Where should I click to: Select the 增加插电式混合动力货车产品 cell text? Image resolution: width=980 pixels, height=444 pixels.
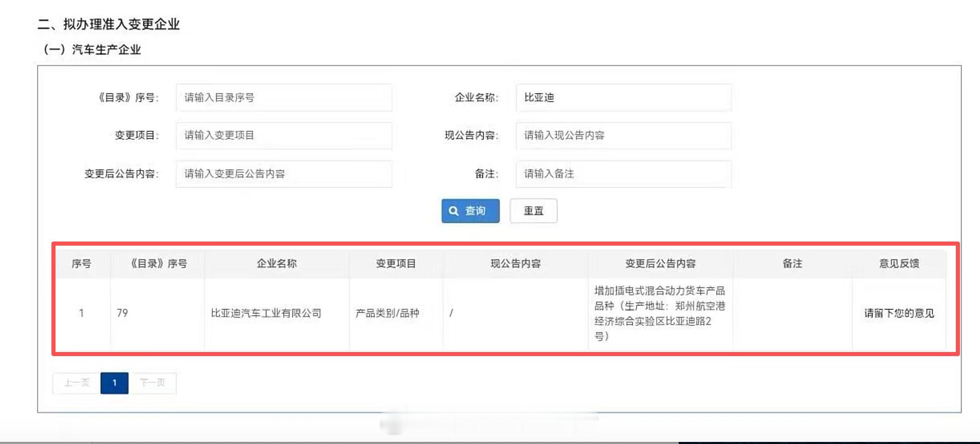(660, 313)
